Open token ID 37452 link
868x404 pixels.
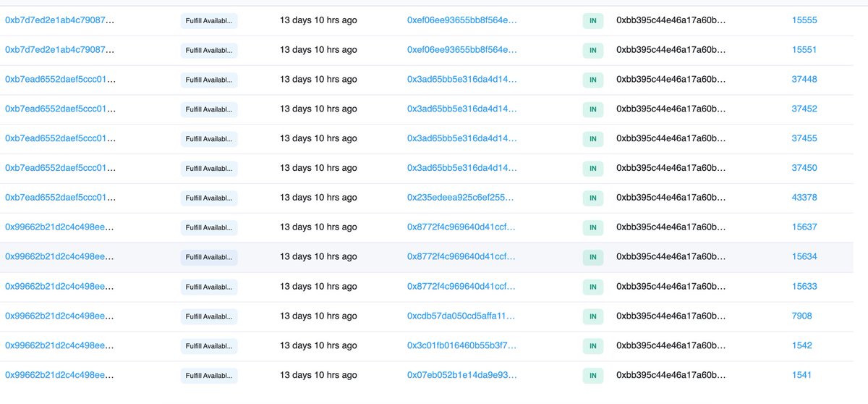click(804, 109)
